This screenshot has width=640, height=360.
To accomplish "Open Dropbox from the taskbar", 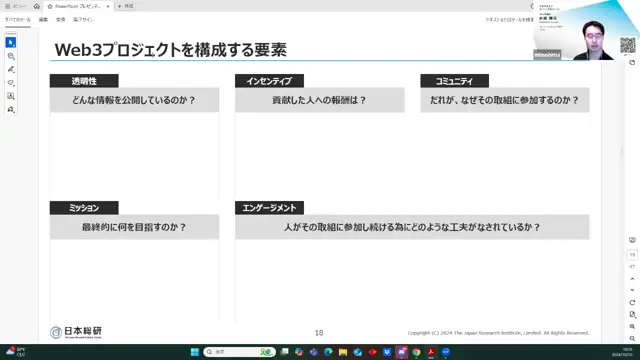I will 387,352.
